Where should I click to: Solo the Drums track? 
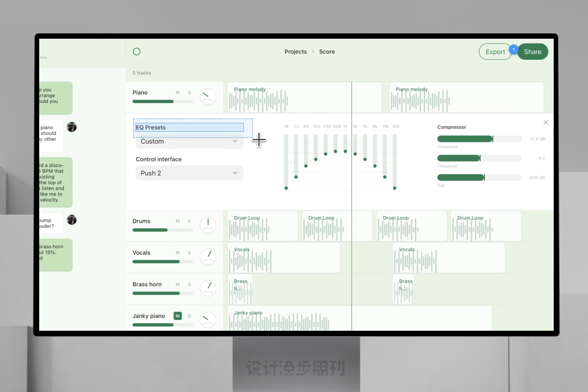[189, 221]
